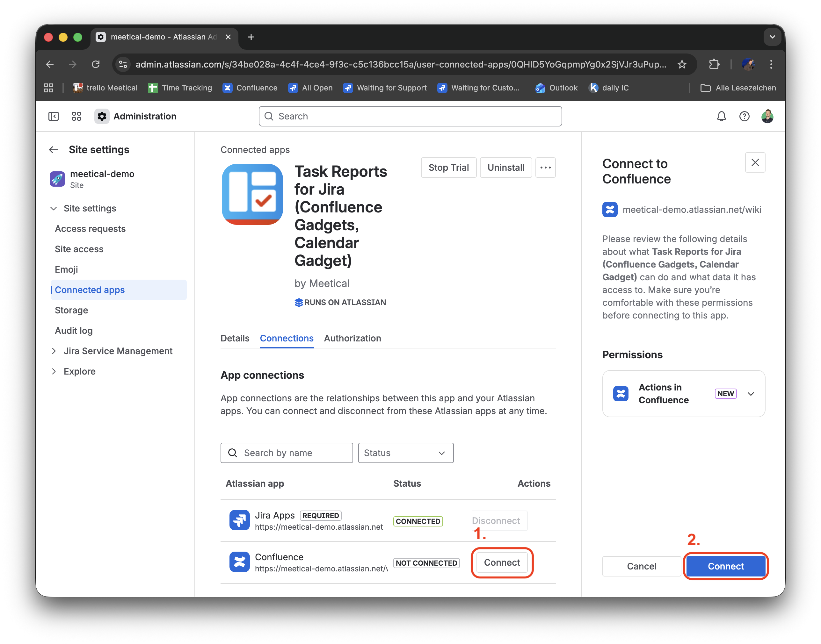This screenshot has height=644, width=821.
Task: Focus the Search by name field
Action: coord(287,453)
